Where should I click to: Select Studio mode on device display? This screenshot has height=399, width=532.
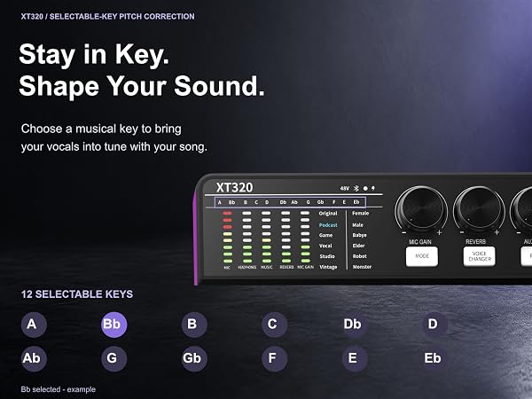tap(326, 256)
